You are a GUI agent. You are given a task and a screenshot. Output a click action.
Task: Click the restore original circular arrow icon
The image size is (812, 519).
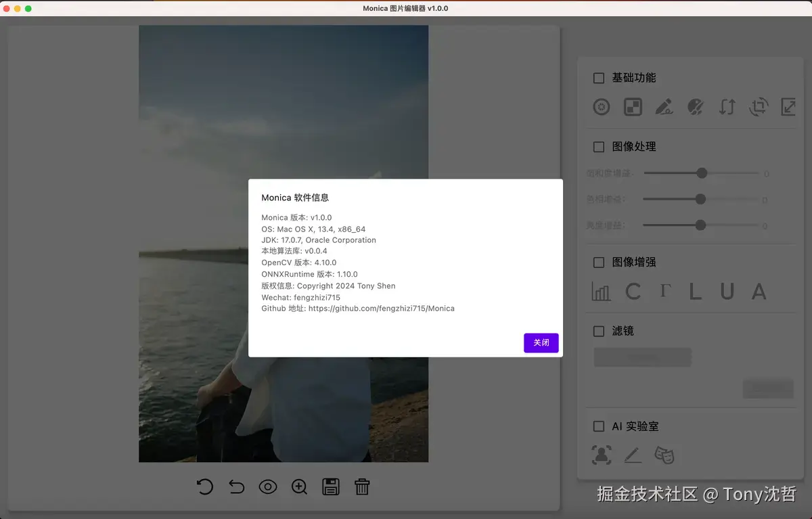coord(205,487)
